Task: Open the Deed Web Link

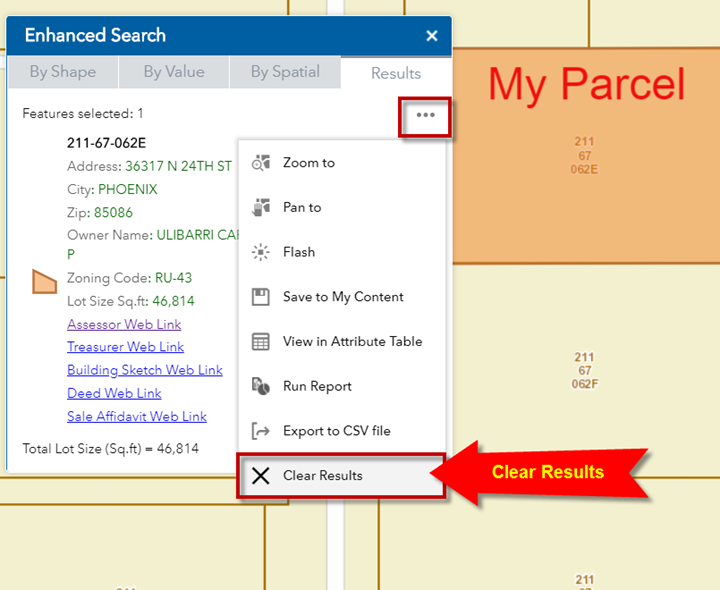Action: point(114,393)
